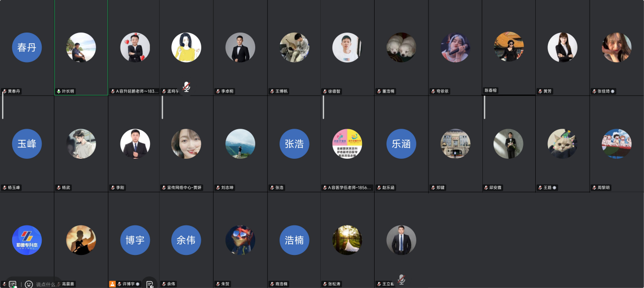Open the chat panel icon at bottom left
The image size is (644, 288).
tap(13, 284)
